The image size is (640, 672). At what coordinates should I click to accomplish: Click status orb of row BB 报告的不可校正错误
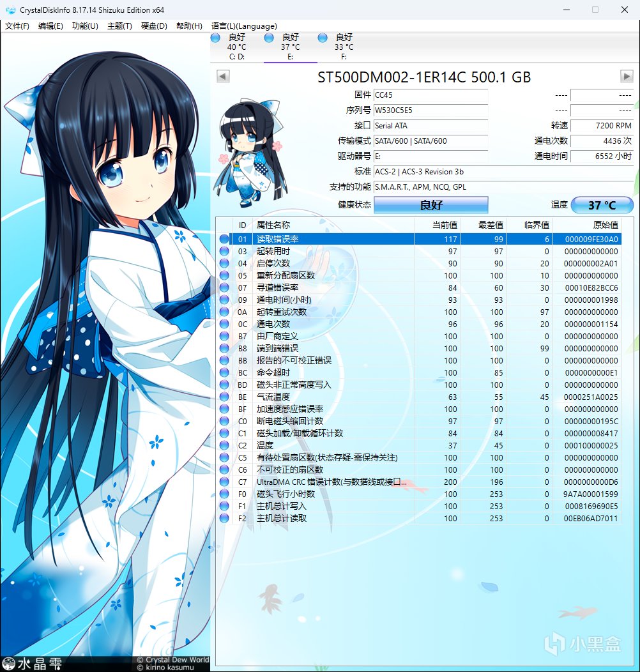coord(224,360)
